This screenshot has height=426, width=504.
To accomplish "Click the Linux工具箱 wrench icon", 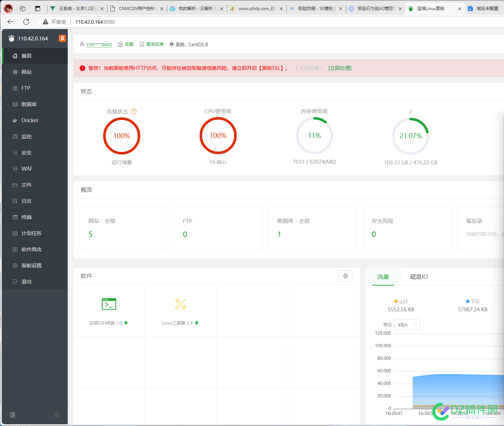I will (x=181, y=304).
